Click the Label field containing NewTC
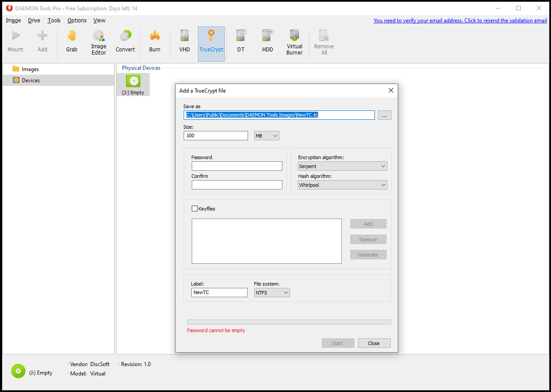The width and height of the screenshot is (551, 392). click(219, 292)
